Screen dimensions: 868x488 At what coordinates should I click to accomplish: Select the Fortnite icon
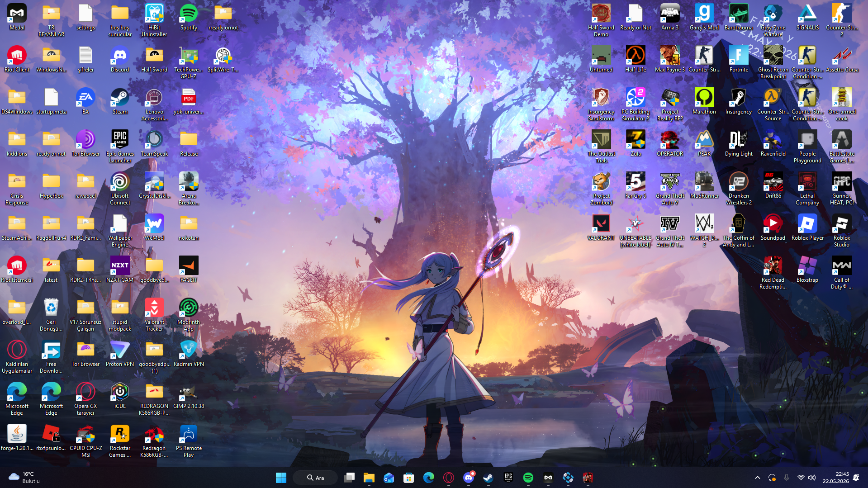coord(739,59)
